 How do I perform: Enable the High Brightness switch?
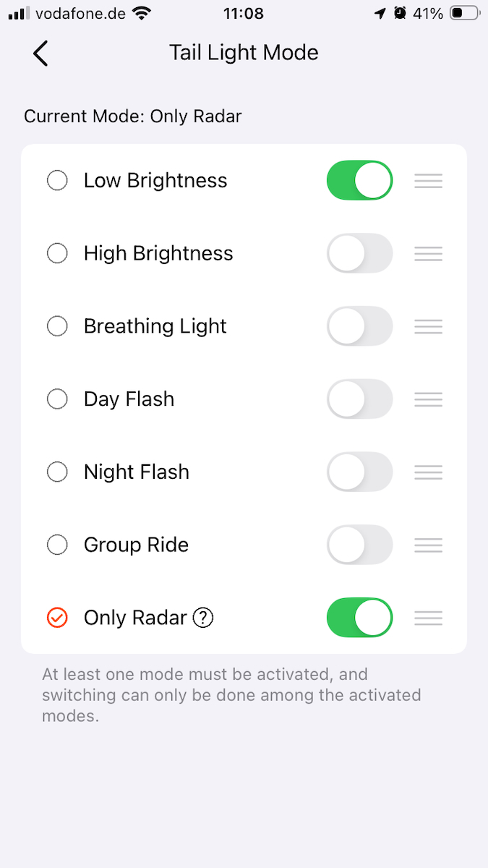pos(360,254)
